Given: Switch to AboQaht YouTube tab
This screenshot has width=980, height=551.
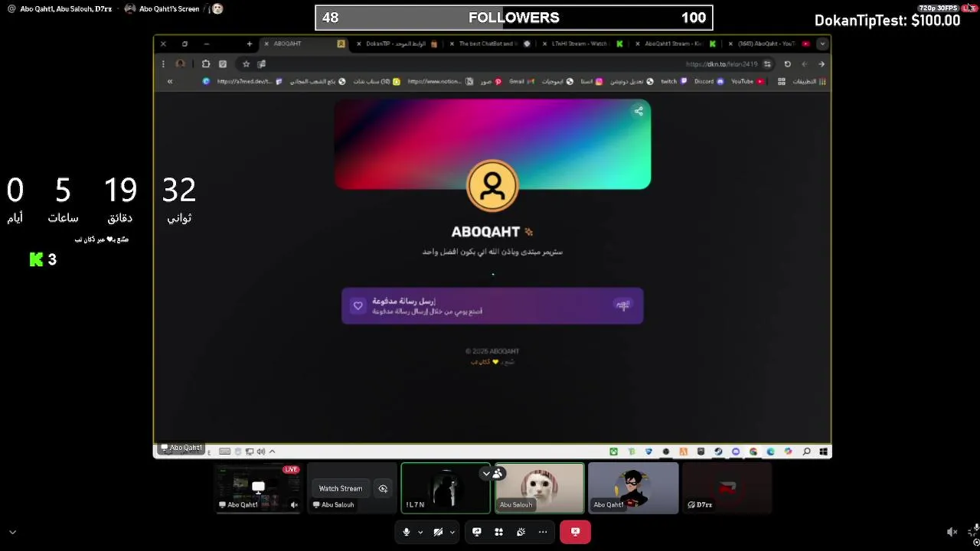Looking at the screenshot, I should click(768, 44).
